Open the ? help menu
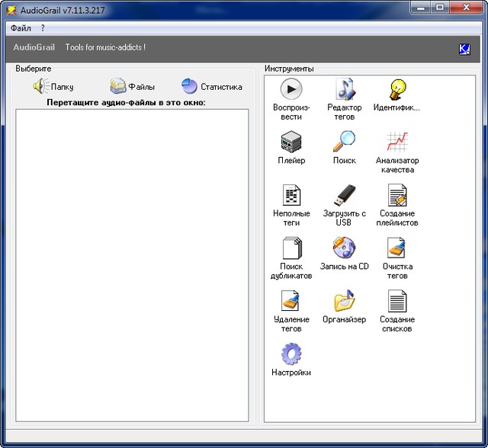Image resolution: width=488 pixels, height=448 pixels. click(x=43, y=27)
